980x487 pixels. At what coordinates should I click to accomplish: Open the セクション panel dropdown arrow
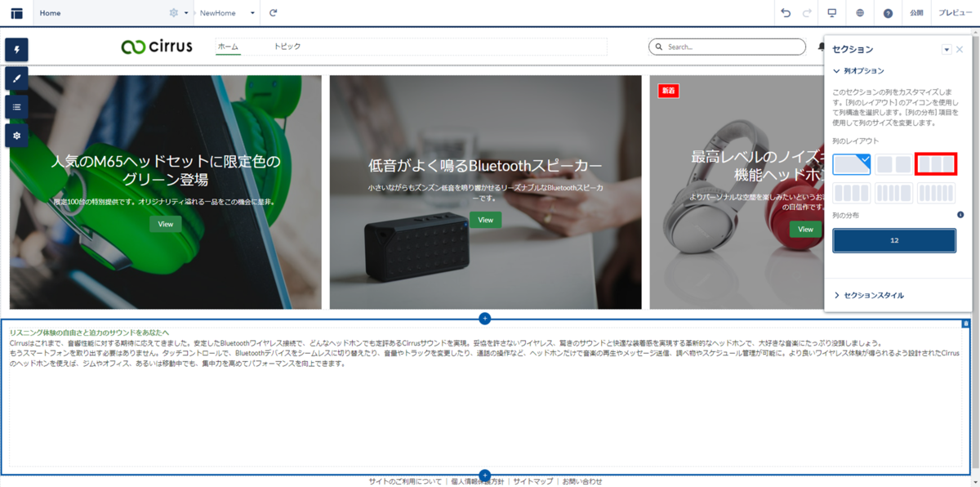point(947,50)
